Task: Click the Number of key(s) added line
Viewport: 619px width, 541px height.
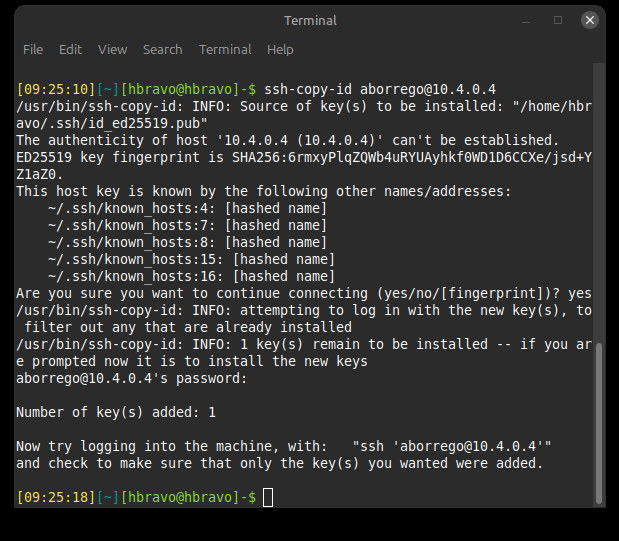Action: pyautogui.click(x=116, y=412)
